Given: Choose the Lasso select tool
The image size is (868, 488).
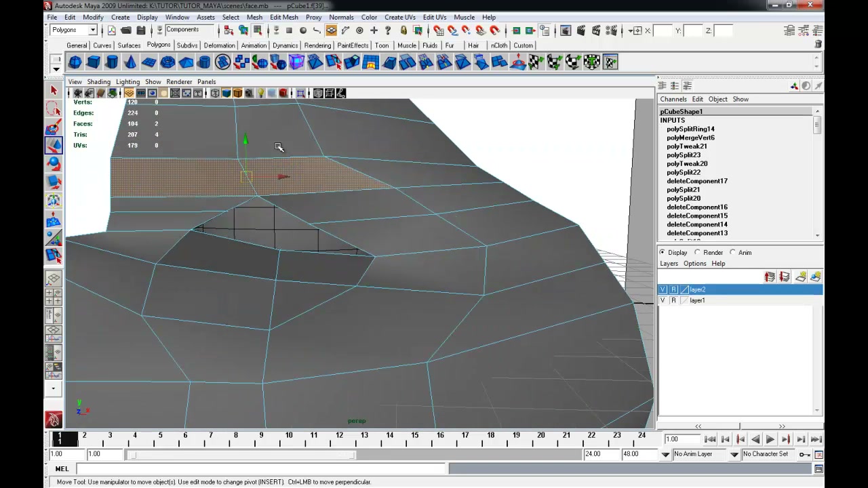Looking at the screenshot, I should 54,108.
